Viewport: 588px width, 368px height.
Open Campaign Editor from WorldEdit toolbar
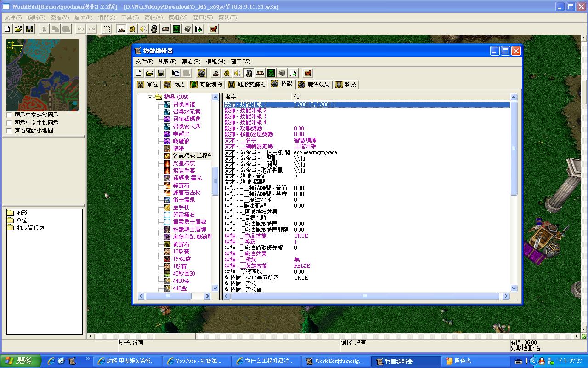point(165,29)
